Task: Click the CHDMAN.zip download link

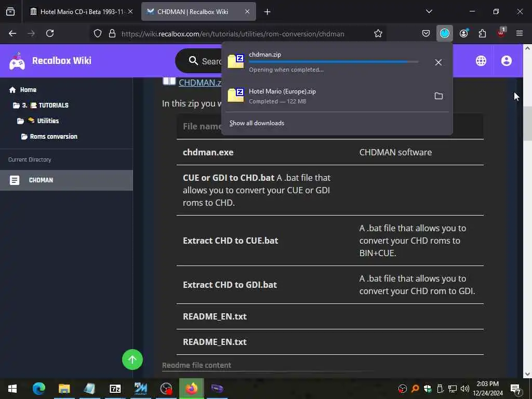Action: pyautogui.click(x=200, y=83)
